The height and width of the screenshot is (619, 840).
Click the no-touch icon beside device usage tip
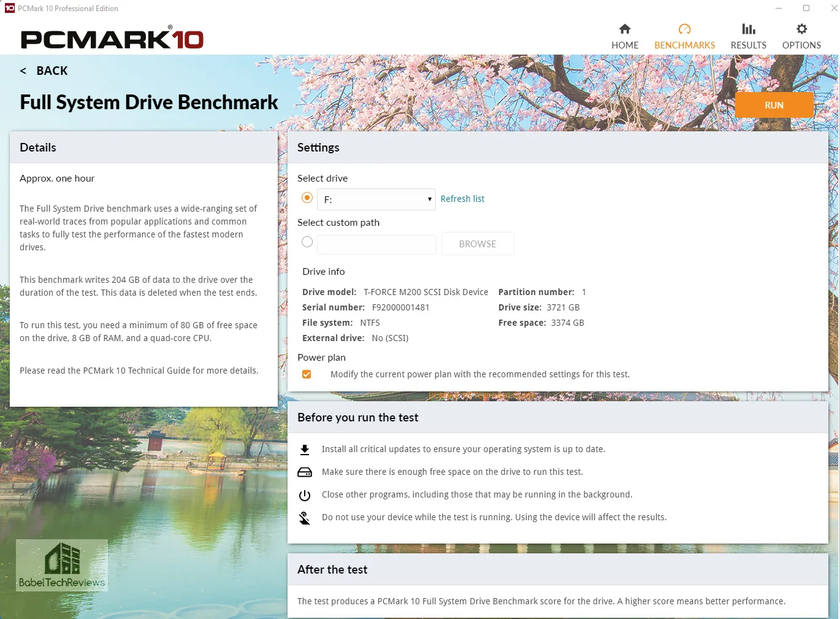tap(305, 518)
